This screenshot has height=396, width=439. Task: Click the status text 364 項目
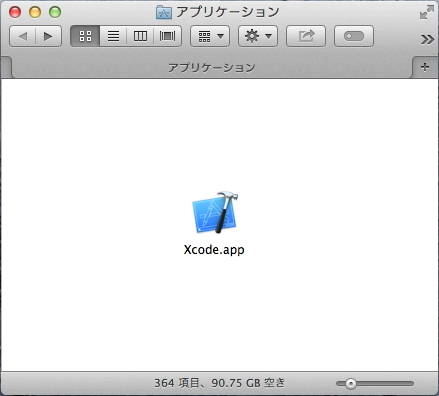(177, 383)
